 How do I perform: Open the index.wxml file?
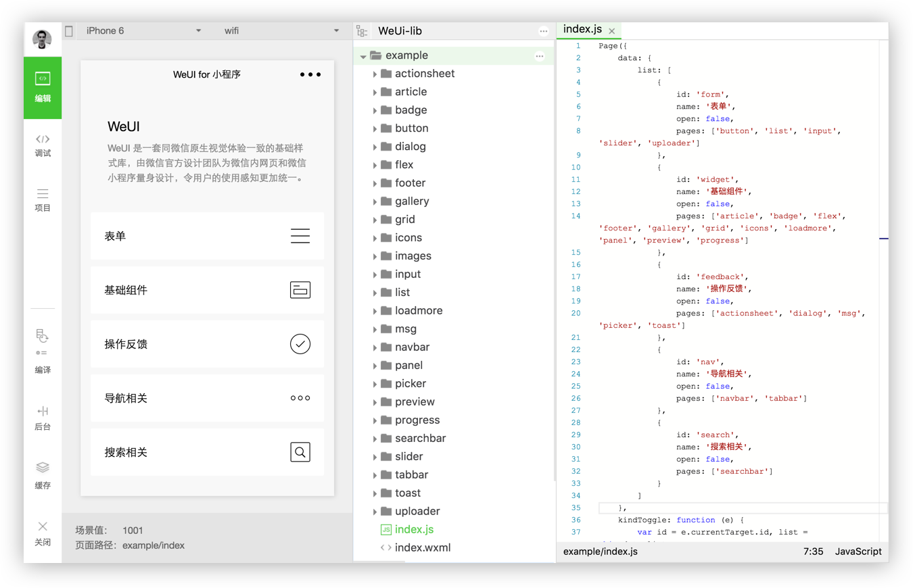[453, 548]
